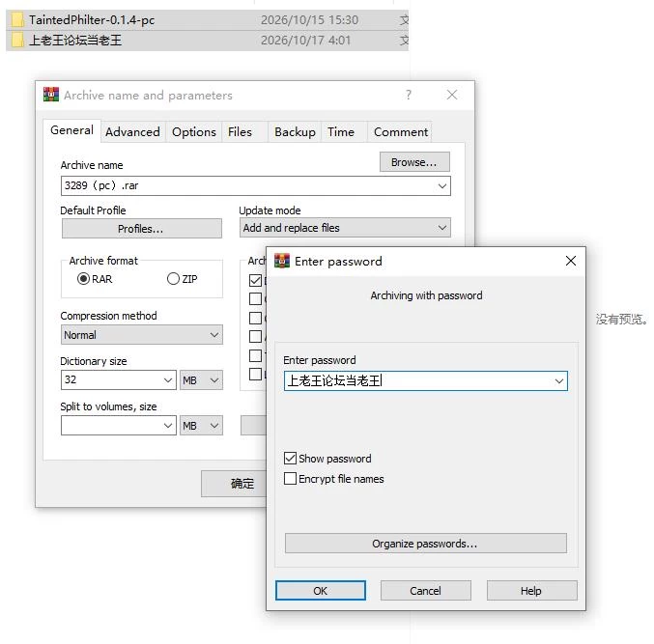This screenshot has width=654, height=644.
Task: Expand the password history dropdown arrow
Action: point(559,381)
